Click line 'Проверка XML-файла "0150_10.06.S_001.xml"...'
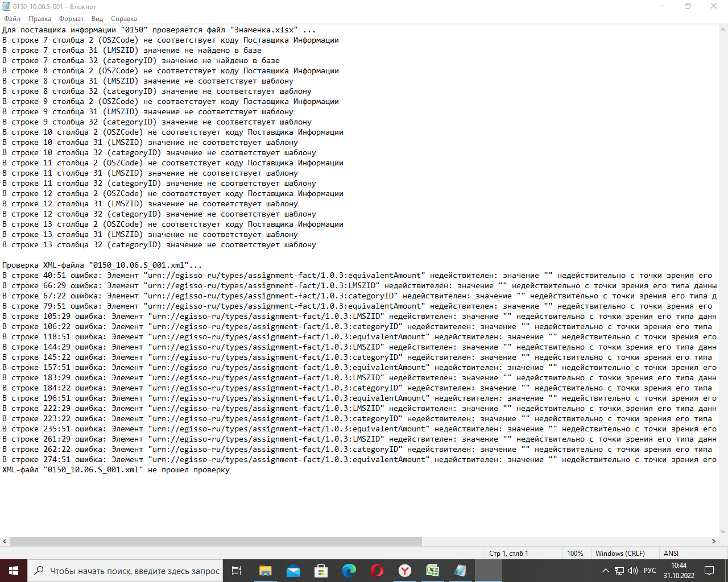 point(102,265)
